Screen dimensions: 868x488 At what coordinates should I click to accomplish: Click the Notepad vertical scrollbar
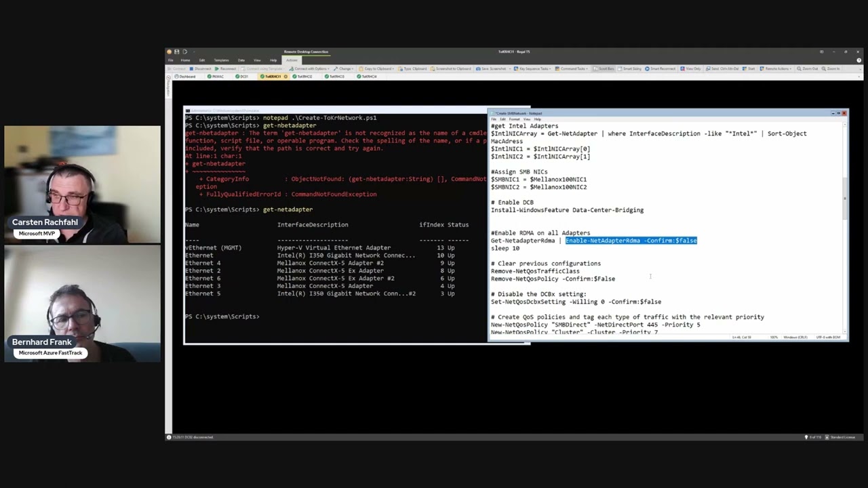[844, 226]
